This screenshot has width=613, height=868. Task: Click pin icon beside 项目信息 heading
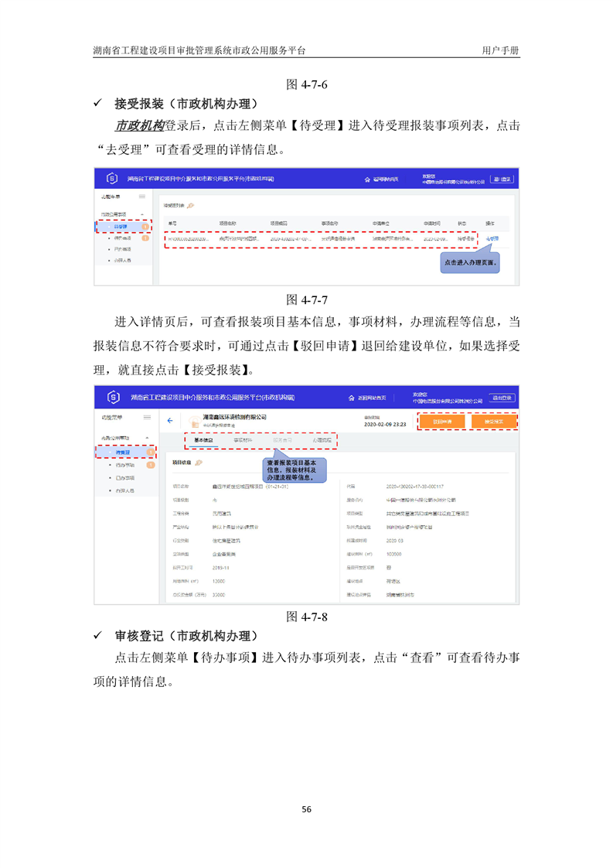coord(199,463)
